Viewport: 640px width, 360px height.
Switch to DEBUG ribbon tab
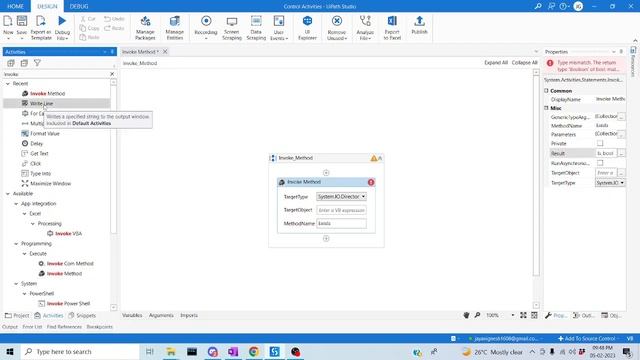pos(79,6)
